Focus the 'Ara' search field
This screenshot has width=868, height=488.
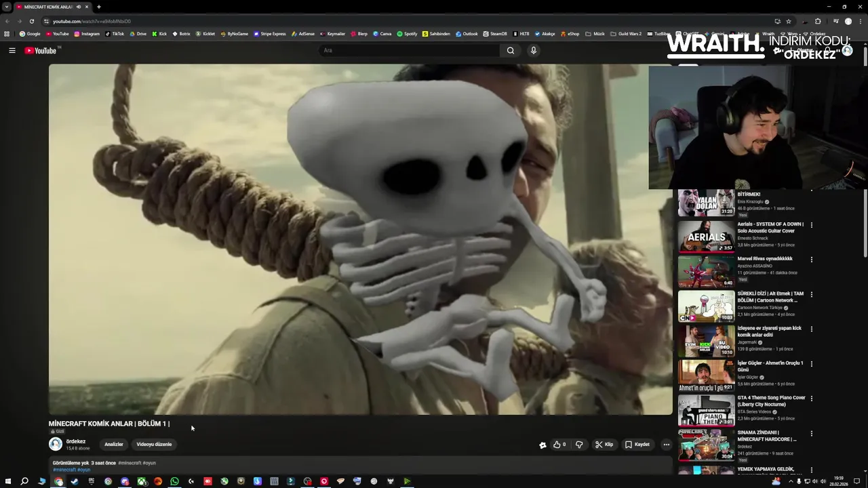[409, 50]
